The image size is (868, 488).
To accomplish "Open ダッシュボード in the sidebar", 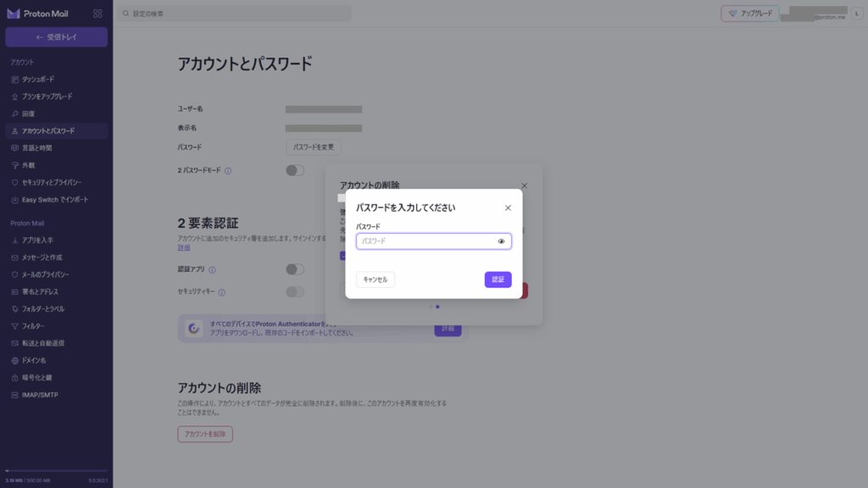I will click(x=37, y=79).
